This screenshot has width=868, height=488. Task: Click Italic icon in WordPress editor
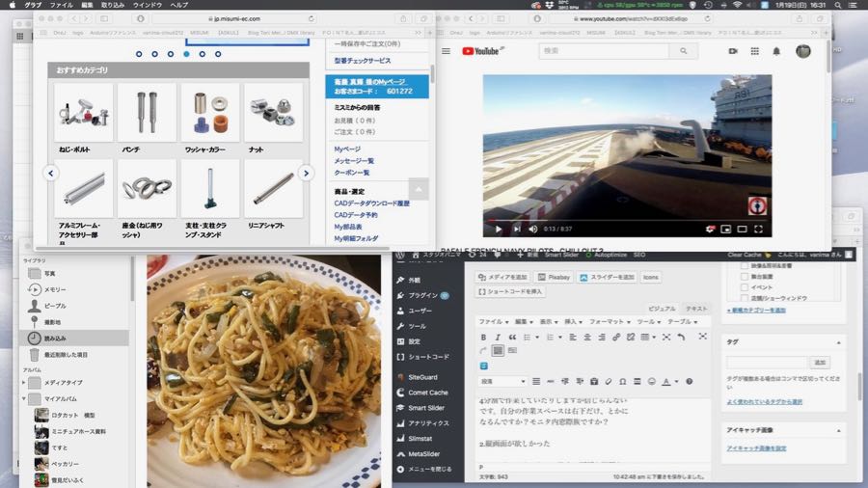pyautogui.click(x=497, y=337)
